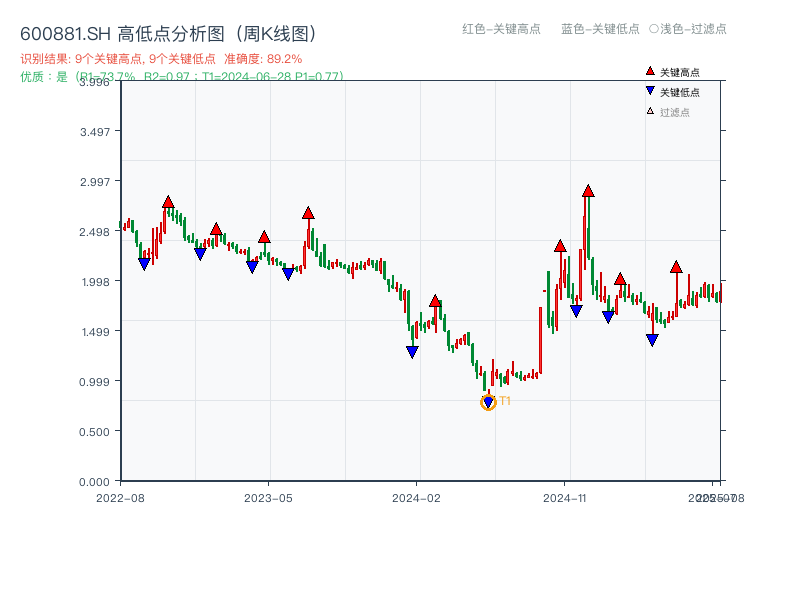Click the red 识别结果 summary line

[x=160, y=59]
